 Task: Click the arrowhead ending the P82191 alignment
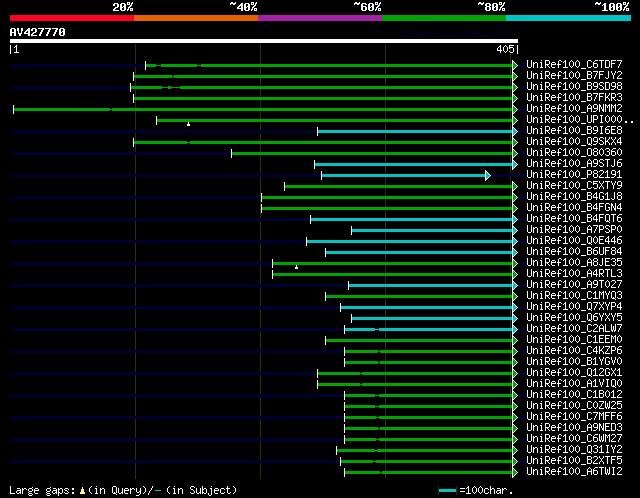click(488, 176)
